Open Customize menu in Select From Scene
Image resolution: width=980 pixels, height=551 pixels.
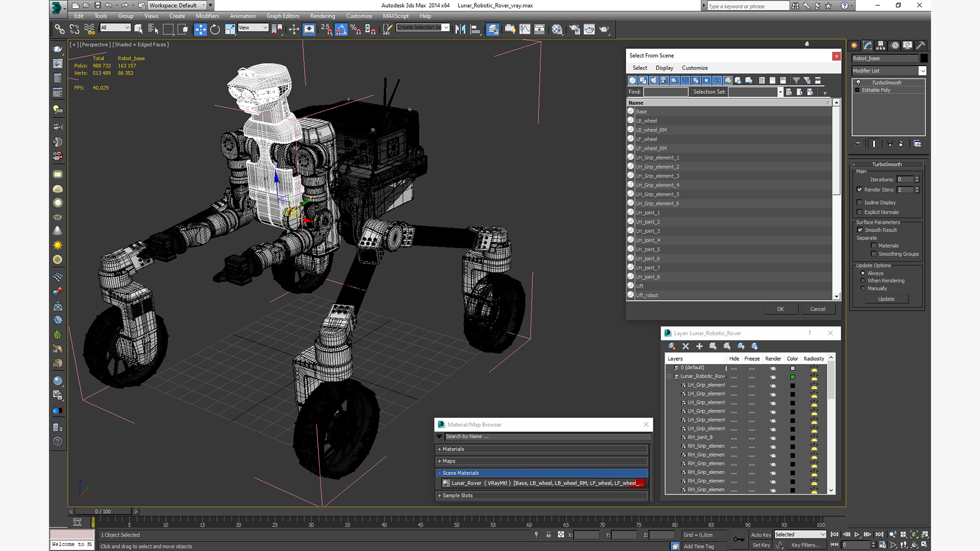695,68
